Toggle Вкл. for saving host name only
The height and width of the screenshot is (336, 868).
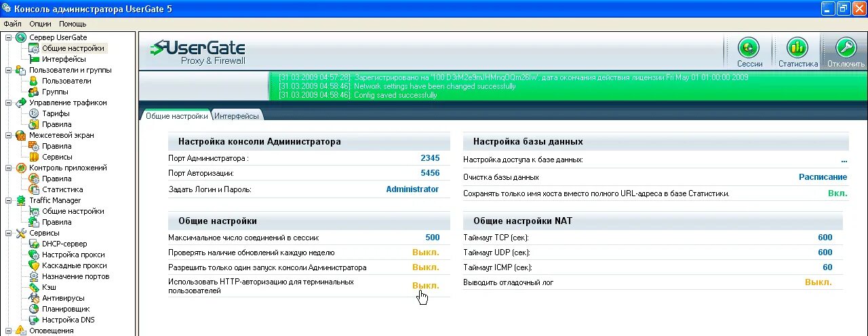point(837,193)
